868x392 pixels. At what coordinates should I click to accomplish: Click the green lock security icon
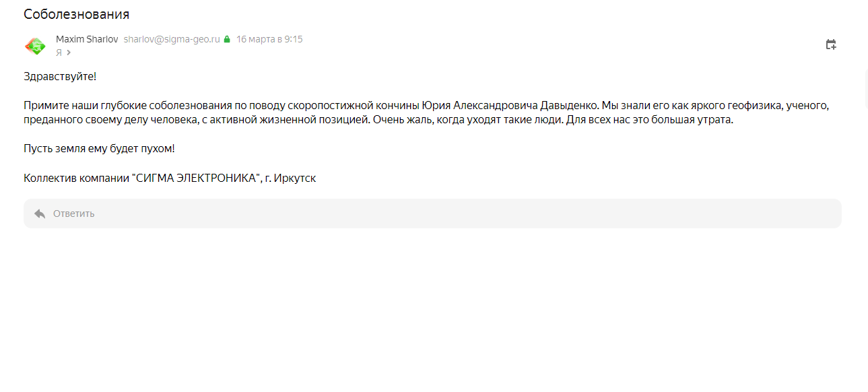(x=227, y=40)
